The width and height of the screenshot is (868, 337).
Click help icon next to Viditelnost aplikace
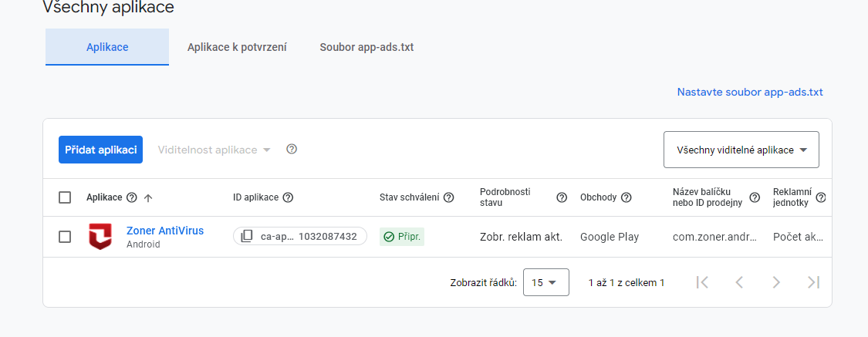(292, 149)
